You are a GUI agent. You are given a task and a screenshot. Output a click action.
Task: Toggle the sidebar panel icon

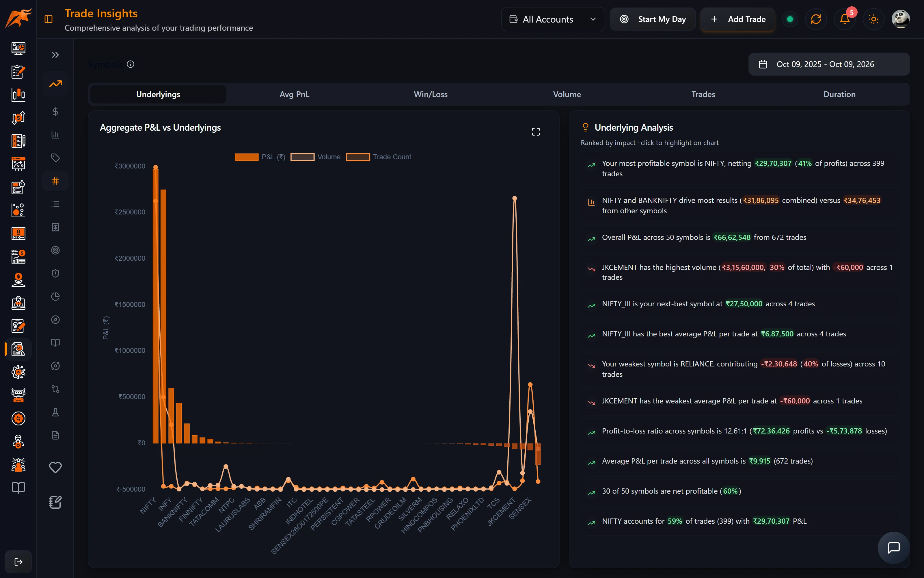click(x=49, y=19)
